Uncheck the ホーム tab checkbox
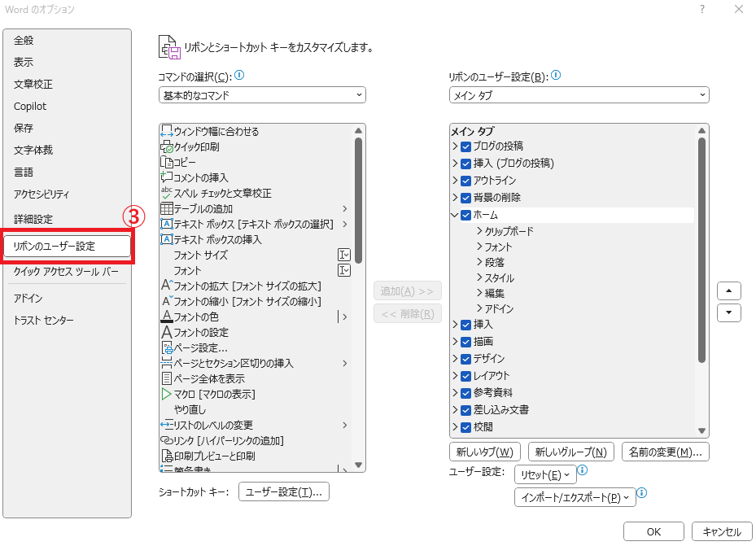 click(465, 215)
